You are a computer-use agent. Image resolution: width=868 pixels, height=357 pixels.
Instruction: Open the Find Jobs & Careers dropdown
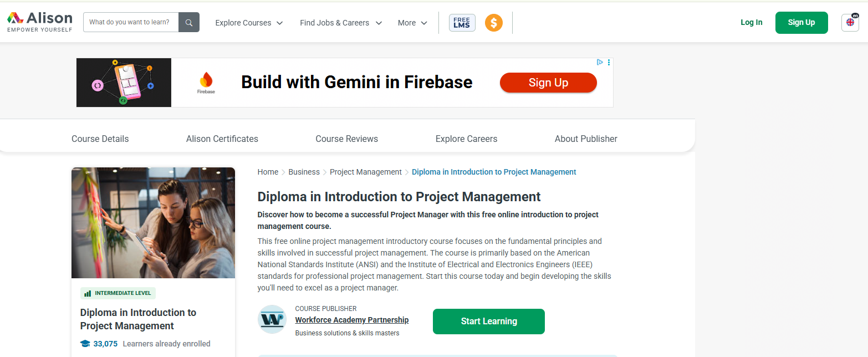tap(340, 23)
